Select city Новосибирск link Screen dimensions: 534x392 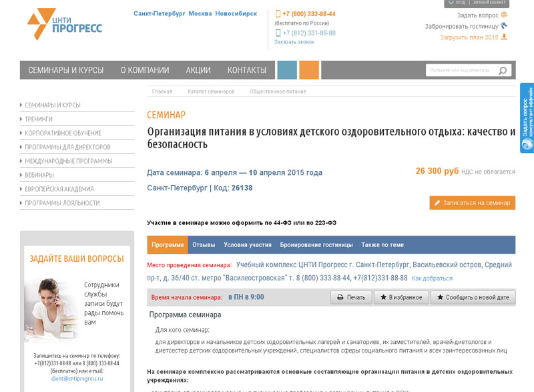(236, 13)
